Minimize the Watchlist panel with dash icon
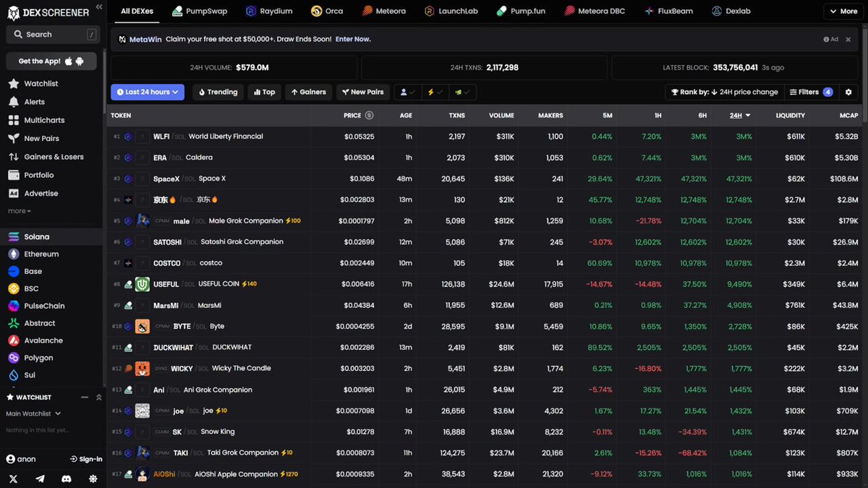The width and height of the screenshot is (868, 488). tap(85, 398)
